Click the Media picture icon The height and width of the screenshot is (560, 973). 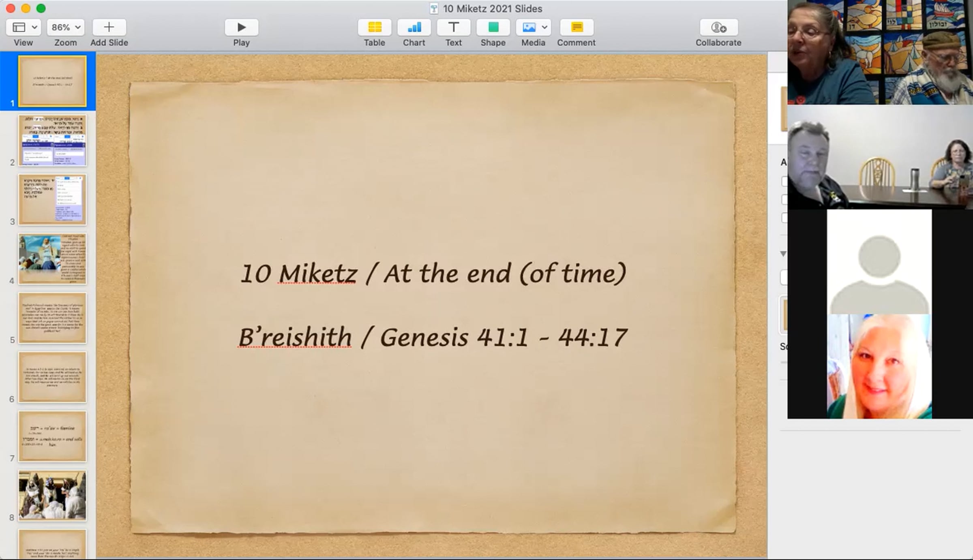529,28
